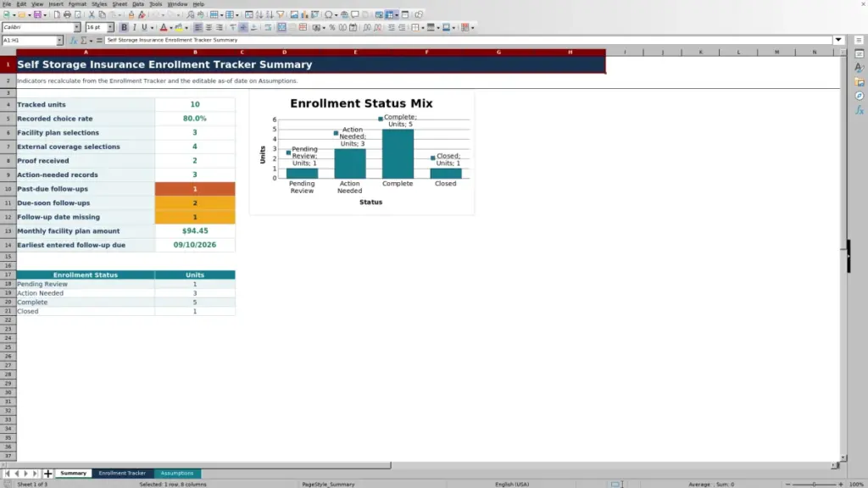This screenshot has width=868, height=488.
Task: Switch to Assumptions sheet tab
Action: 177,474
